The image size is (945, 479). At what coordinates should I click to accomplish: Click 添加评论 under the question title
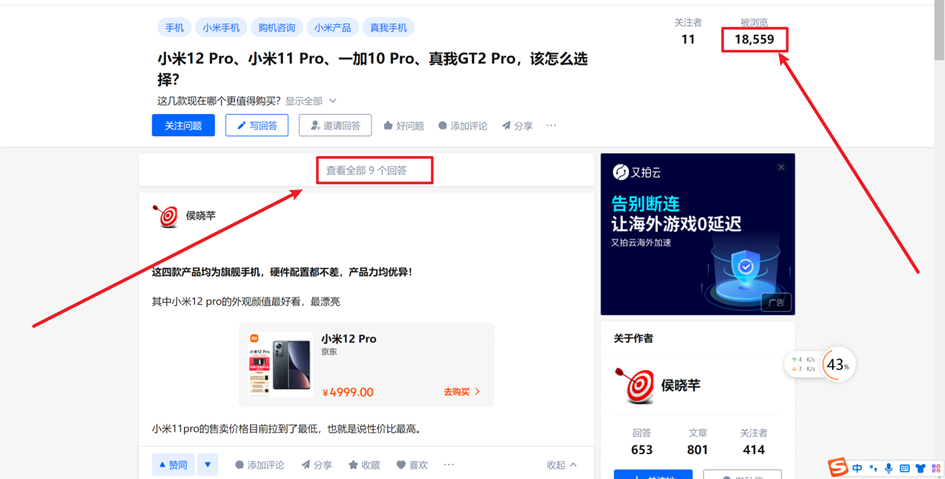[463, 125]
